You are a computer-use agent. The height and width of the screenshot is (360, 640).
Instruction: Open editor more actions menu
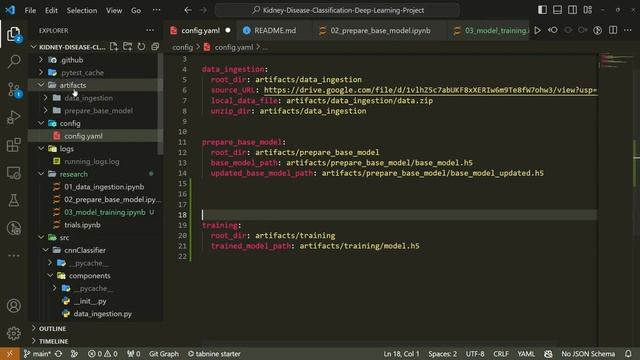[628, 30]
